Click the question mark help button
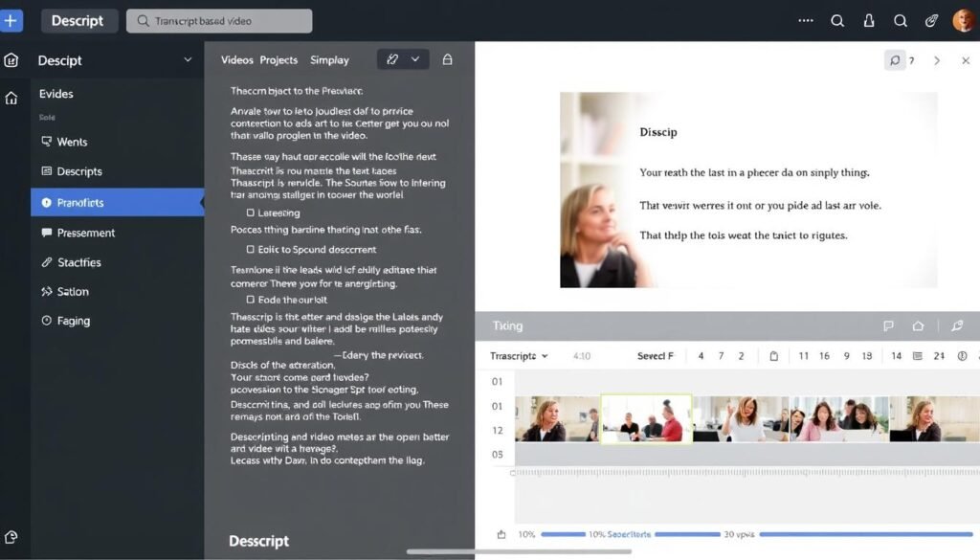 [912, 59]
